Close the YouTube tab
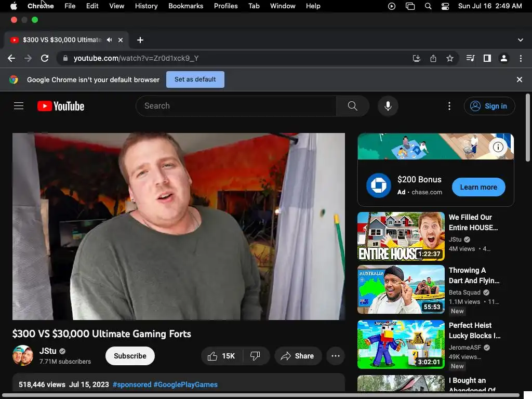 (121, 40)
